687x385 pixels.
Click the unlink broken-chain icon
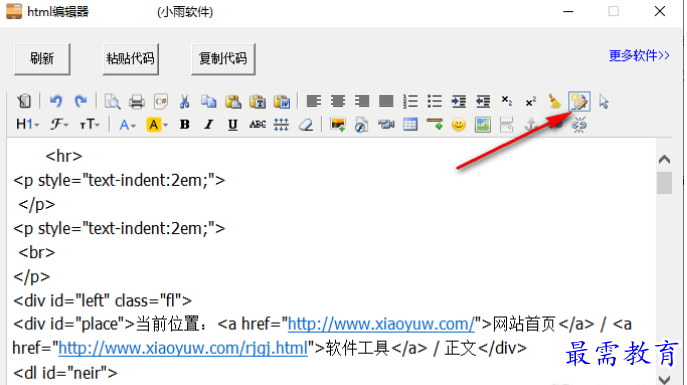tap(579, 125)
